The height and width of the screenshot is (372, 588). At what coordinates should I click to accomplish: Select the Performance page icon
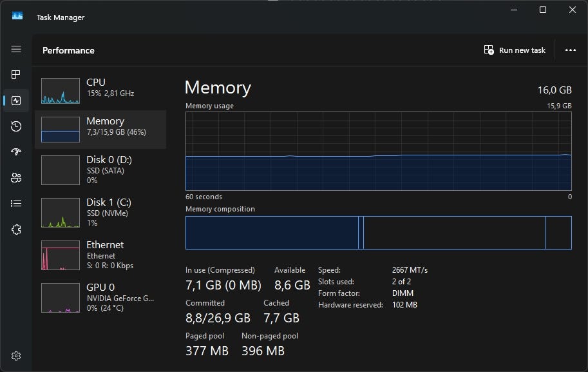[x=16, y=101]
